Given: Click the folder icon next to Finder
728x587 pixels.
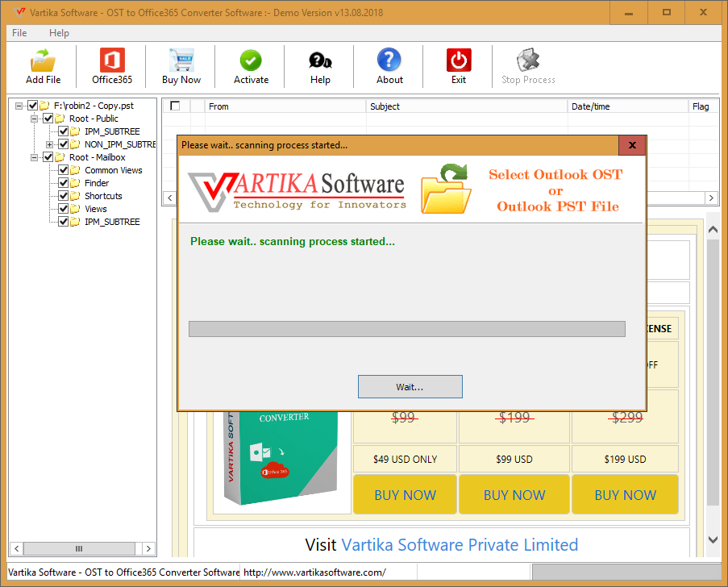Looking at the screenshot, I should click(75, 183).
